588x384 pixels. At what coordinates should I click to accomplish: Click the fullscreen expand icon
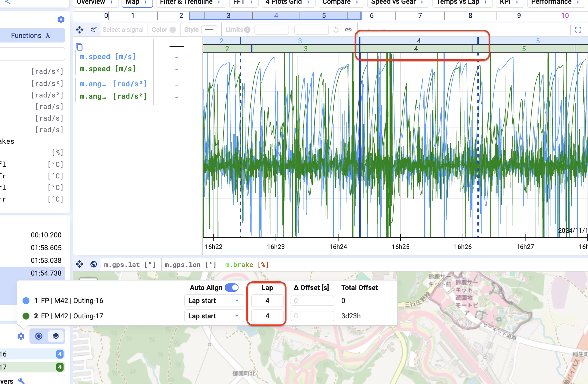(x=578, y=29)
